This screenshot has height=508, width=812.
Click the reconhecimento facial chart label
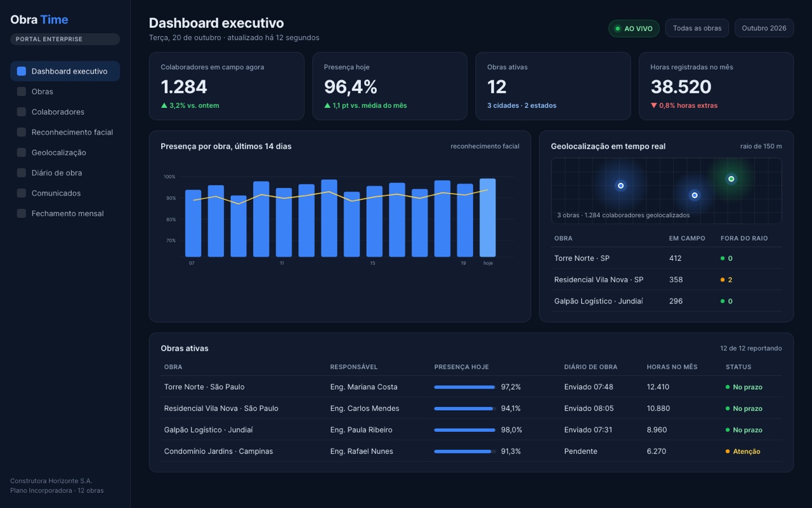pyautogui.click(x=485, y=146)
